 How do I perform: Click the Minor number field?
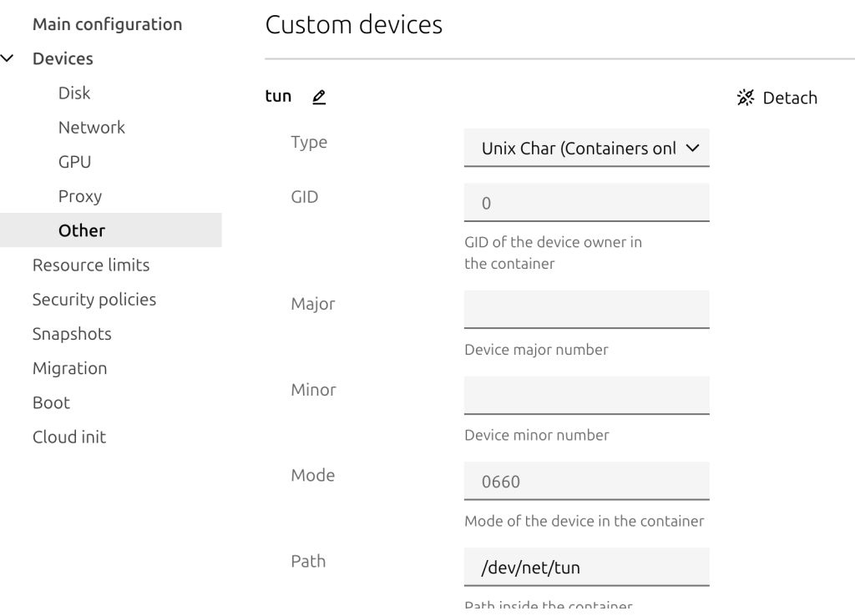click(x=586, y=395)
